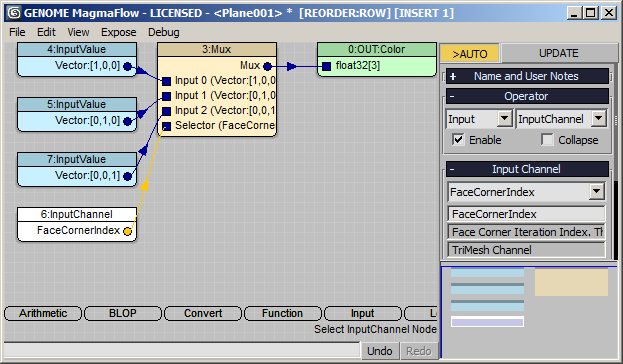623x364 pixels.
Task: Click Input 2 socket on Mux node
Action: 166,111
